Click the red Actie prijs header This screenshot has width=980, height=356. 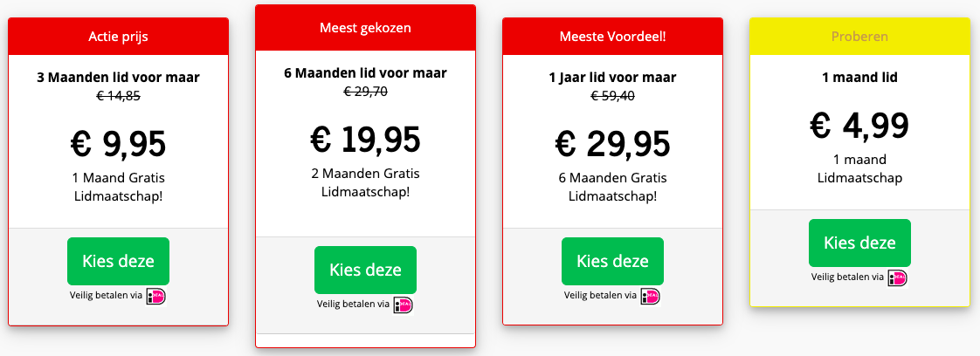click(118, 37)
